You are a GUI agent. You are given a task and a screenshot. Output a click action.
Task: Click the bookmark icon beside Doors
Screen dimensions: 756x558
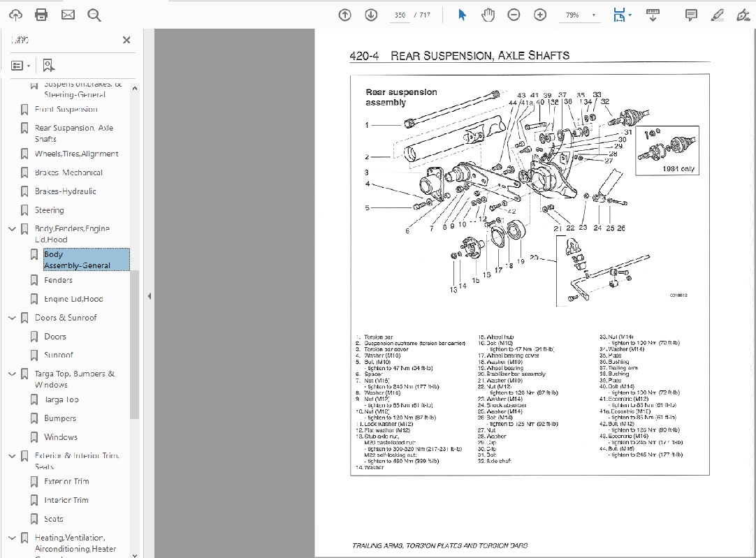[34, 337]
